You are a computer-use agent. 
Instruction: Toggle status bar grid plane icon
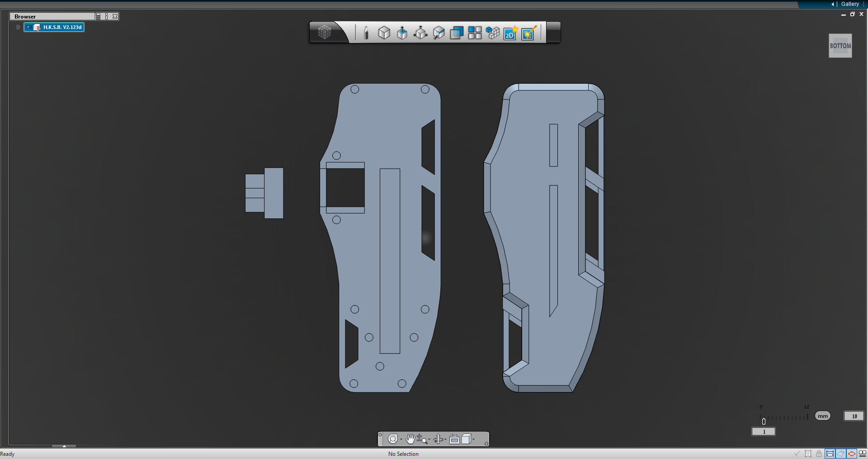pyautogui.click(x=840, y=454)
